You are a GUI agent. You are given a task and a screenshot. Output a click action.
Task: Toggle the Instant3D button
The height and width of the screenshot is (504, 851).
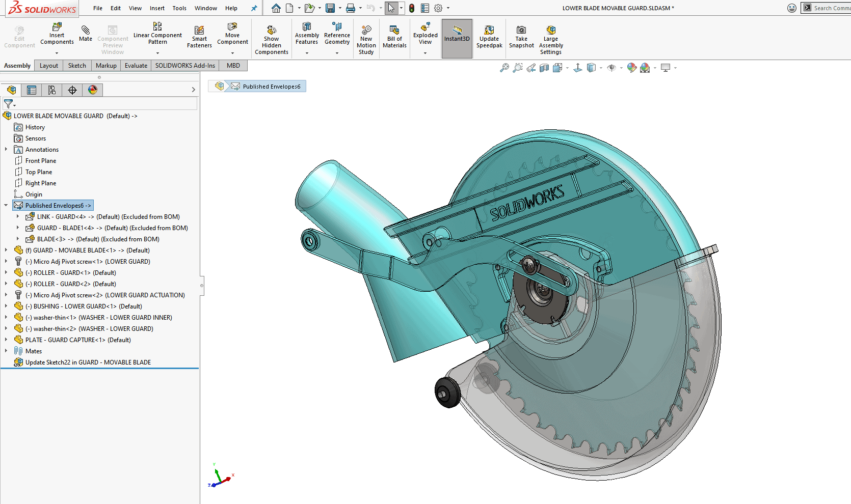pyautogui.click(x=457, y=38)
